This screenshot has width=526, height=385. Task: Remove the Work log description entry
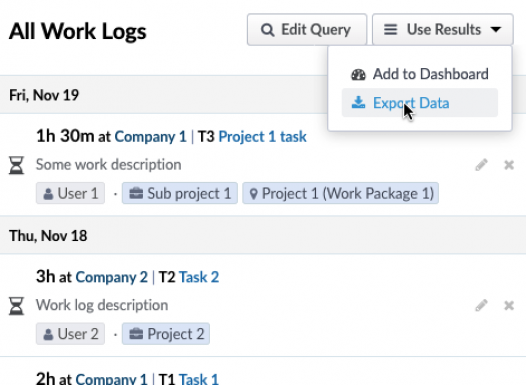tap(509, 305)
